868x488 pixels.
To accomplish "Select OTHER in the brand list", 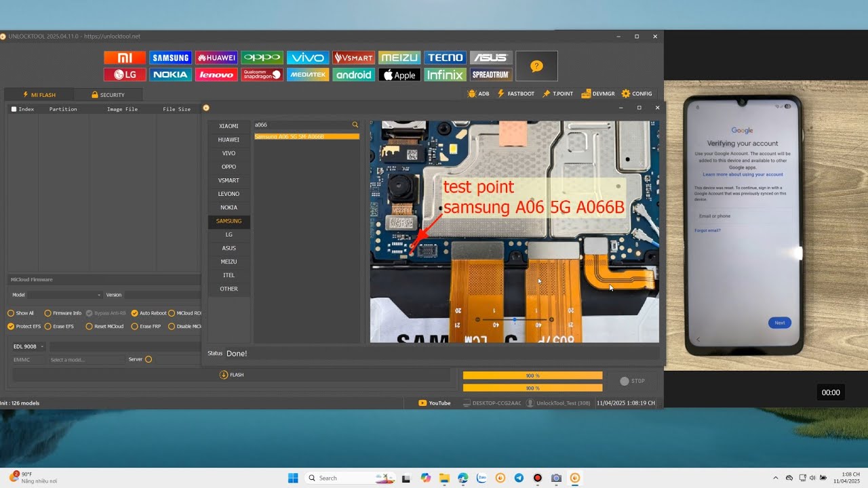I will [229, 289].
